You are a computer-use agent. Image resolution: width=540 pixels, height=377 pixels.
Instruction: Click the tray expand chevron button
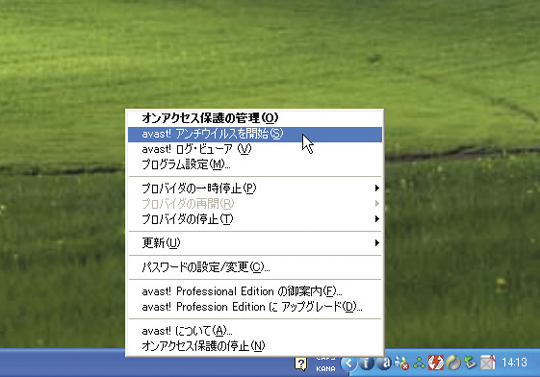349,363
